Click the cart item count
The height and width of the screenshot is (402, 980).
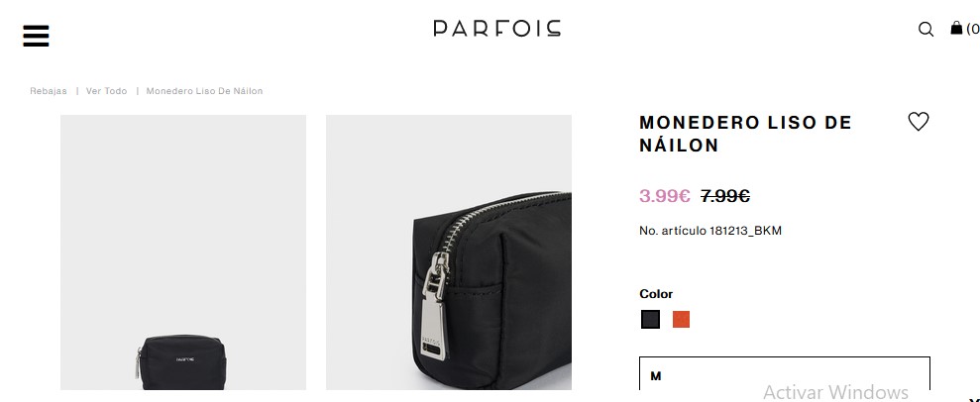(x=973, y=29)
